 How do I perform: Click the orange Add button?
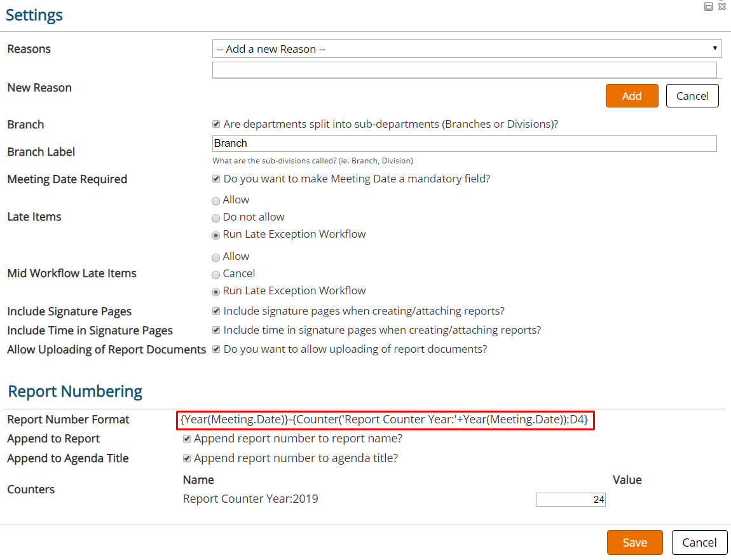tap(632, 95)
